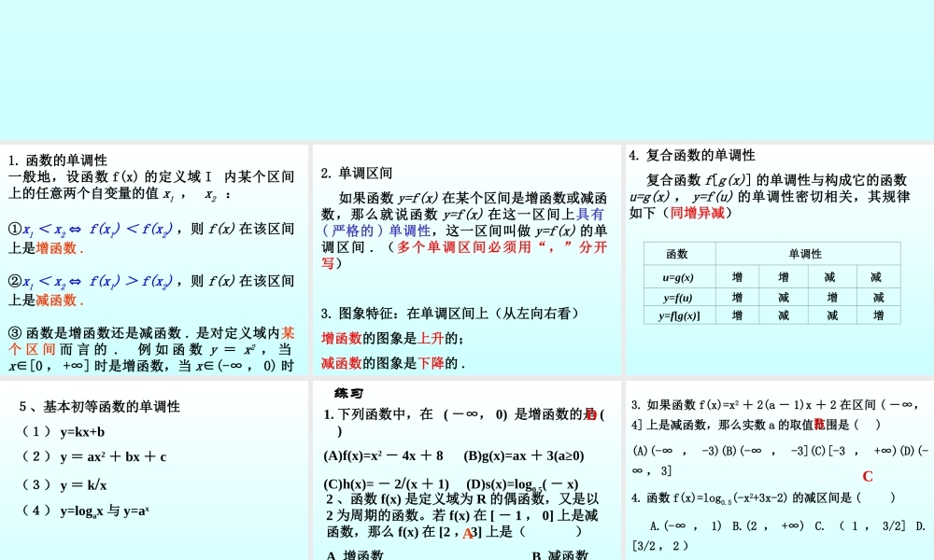Click table row label y=f(u)
934x560 pixels.
tap(678, 298)
